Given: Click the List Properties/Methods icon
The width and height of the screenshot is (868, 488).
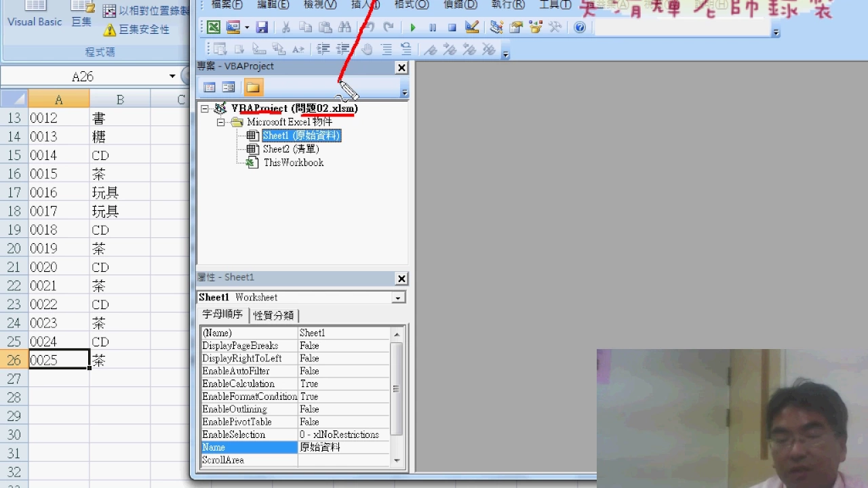Looking at the screenshot, I should click(x=220, y=49).
